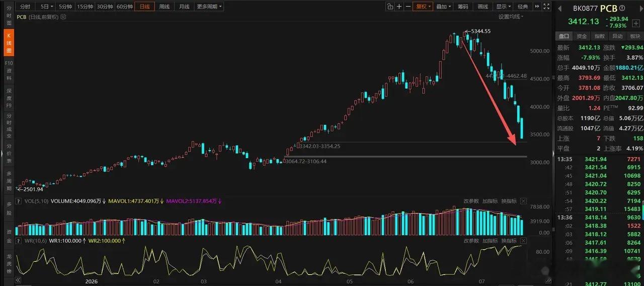Click the timeline scroll-left double arrow
644x286 pixels.
[19, 280]
